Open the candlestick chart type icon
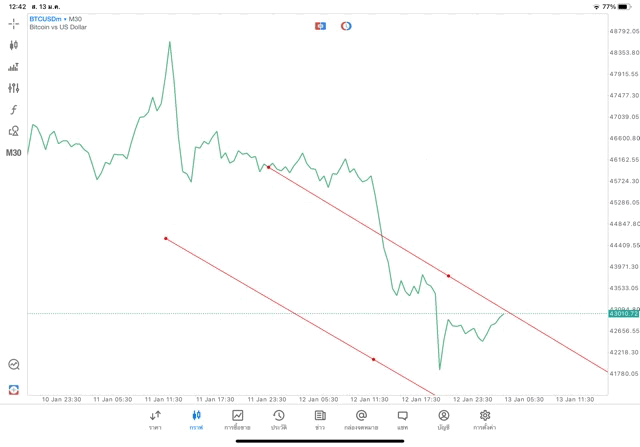Screen dimensions: 640x447 (14, 45)
